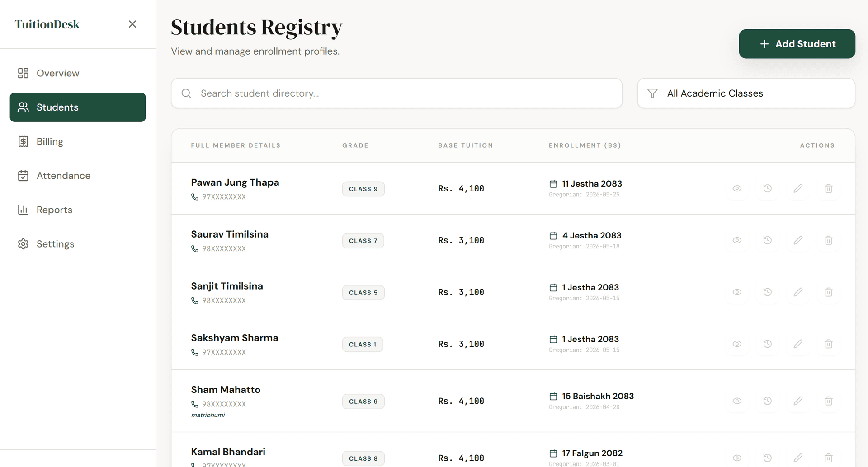Edit Kamal Bhandari's record
The image size is (868, 467).
point(798,458)
